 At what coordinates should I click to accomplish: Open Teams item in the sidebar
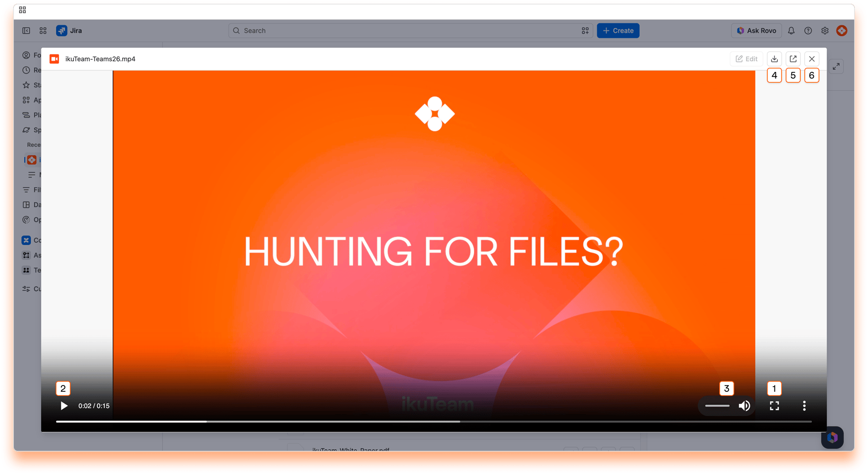(31, 270)
